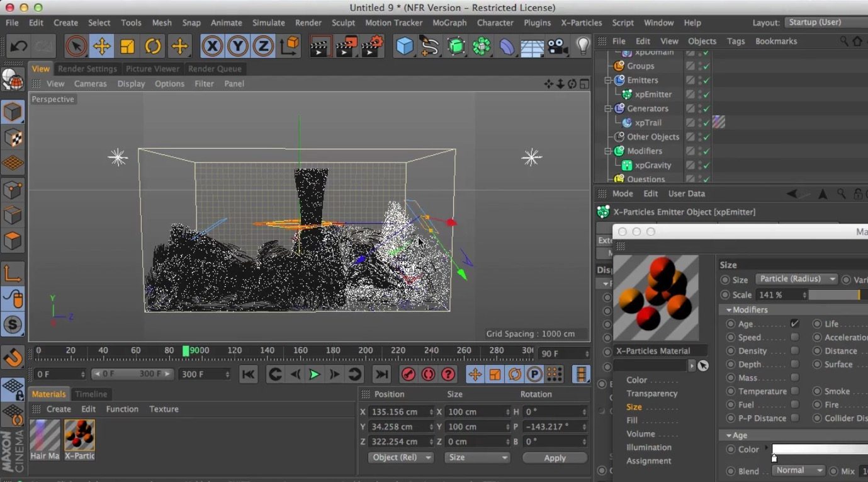This screenshot has height=482, width=868.
Task: Open the MoGraph menu
Action: click(x=449, y=23)
